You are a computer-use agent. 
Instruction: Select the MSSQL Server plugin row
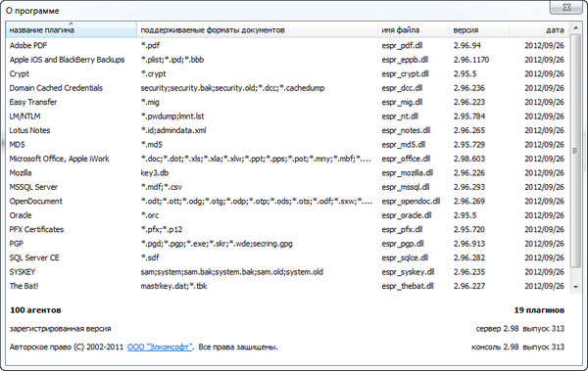pyautogui.click(x=287, y=187)
